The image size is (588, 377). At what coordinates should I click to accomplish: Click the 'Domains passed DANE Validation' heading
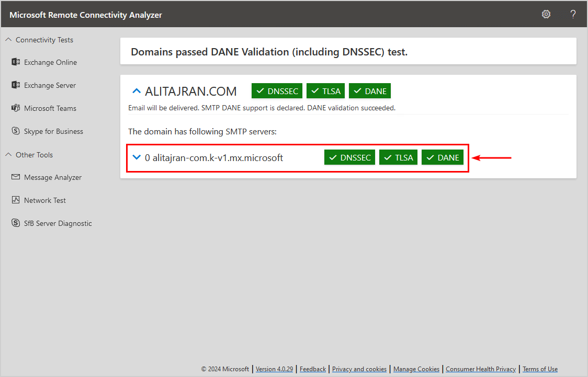(269, 52)
